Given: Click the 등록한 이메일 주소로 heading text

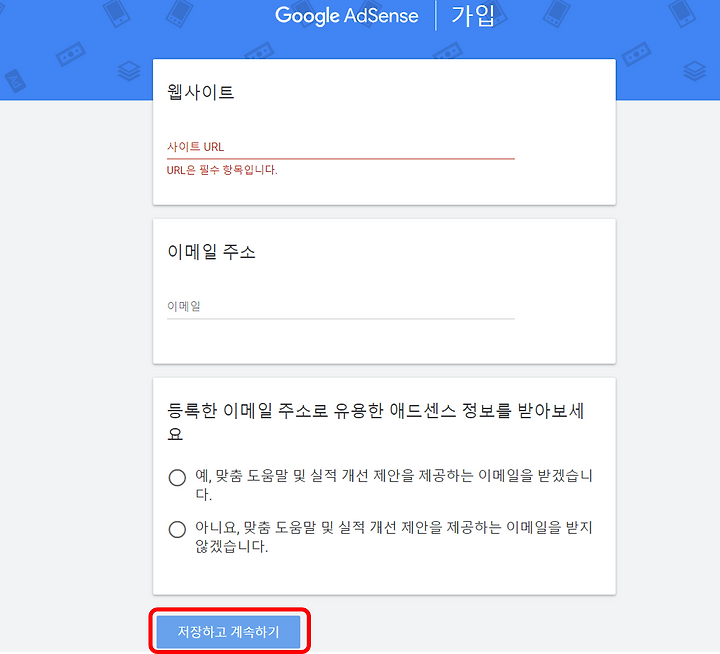Looking at the screenshot, I should pos(376,422).
